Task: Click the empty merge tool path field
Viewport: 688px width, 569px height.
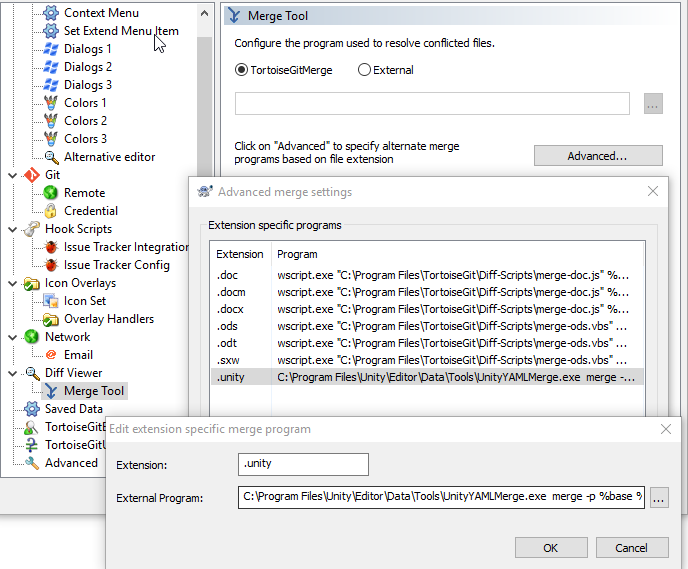Action: (x=432, y=104)
